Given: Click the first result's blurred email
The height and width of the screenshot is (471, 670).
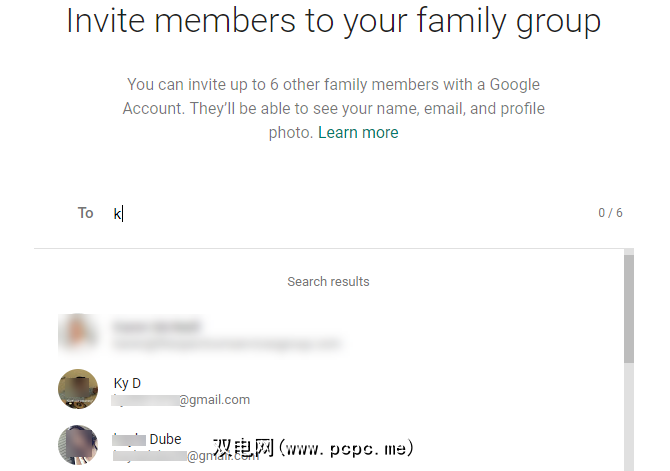Looking at the screenshot, I should click(225, 344).
